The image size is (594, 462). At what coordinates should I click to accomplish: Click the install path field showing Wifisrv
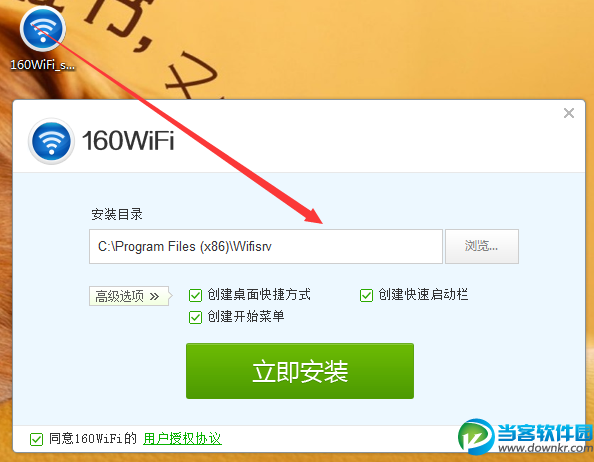pyautogui.click(x=266, y=246)
